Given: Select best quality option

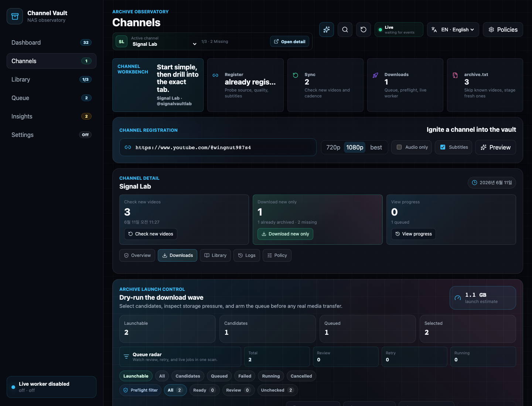Looking at the screenshot, I should [376, 147].
